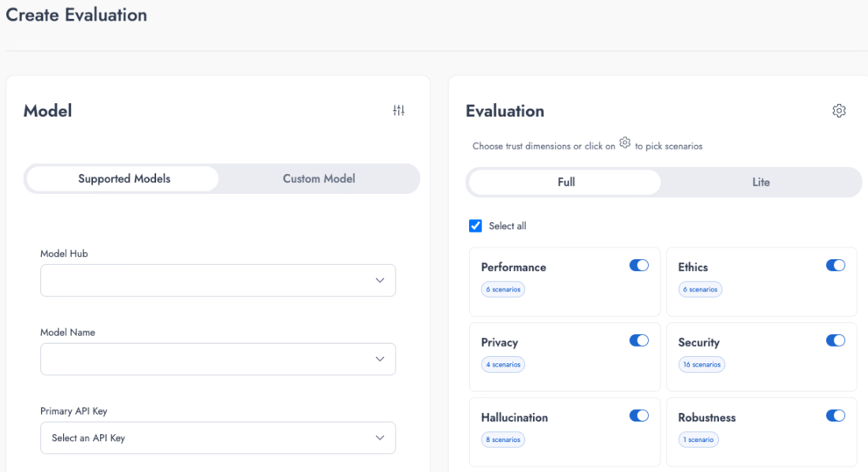Click the Performance 6 scenarios badge
The image size is (868, 472).
click(503, 289)
